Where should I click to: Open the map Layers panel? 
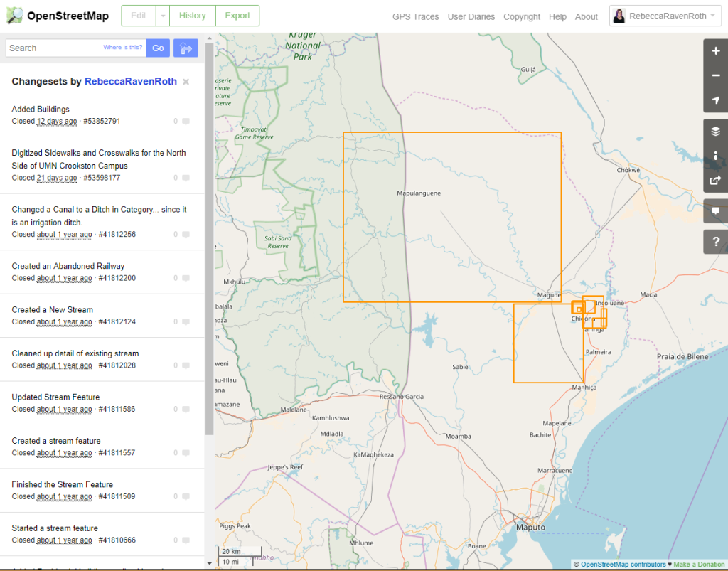pyautogui.click(x=715, y=131)
